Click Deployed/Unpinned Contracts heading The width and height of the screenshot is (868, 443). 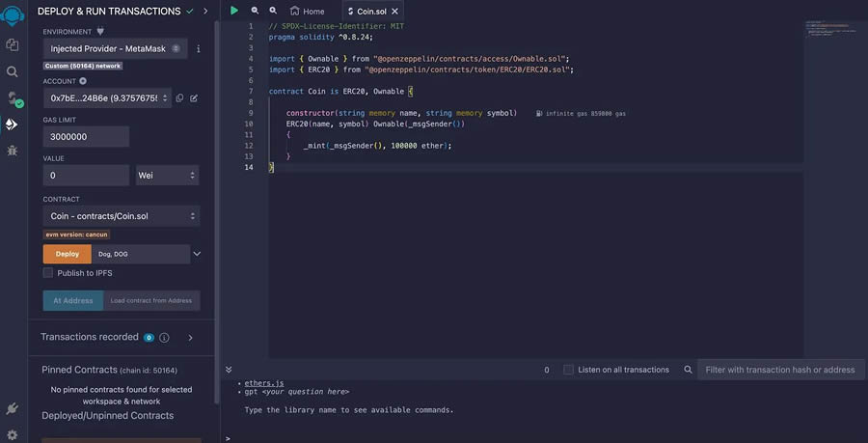pos(107,415)
